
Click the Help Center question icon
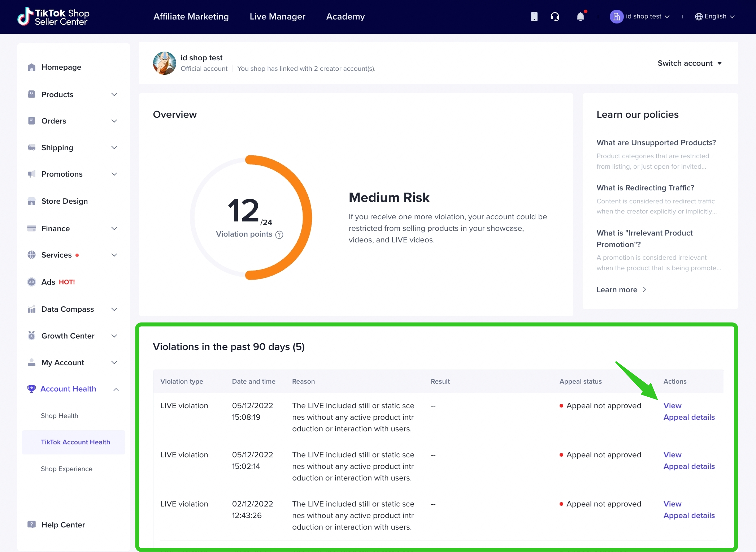click(x=32, y=525)
